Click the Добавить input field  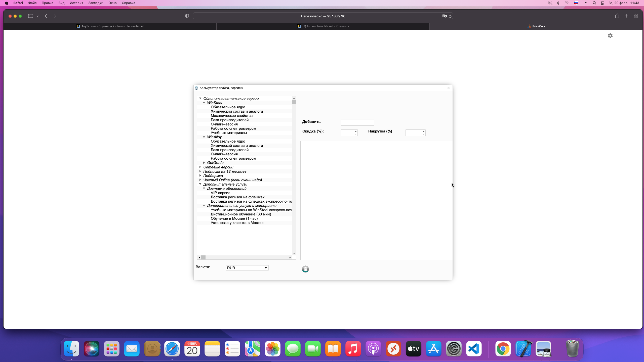pyautogui.click(x=357, y=122)
